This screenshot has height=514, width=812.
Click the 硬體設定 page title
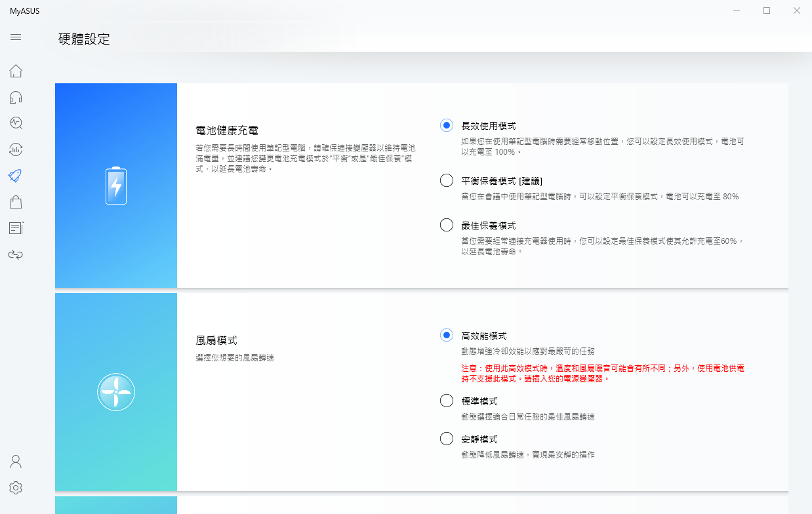pyautogui.click(x=84, y=39)
